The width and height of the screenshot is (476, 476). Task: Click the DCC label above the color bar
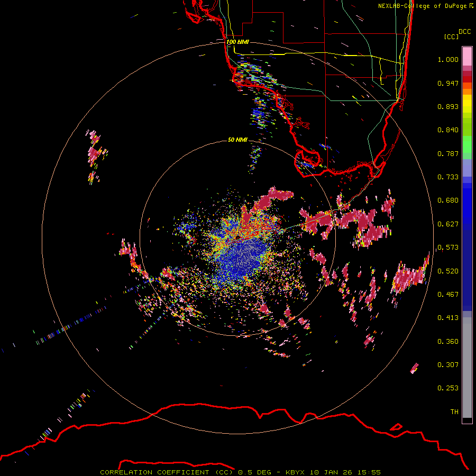pyautogui.click(x=464, y=32)
